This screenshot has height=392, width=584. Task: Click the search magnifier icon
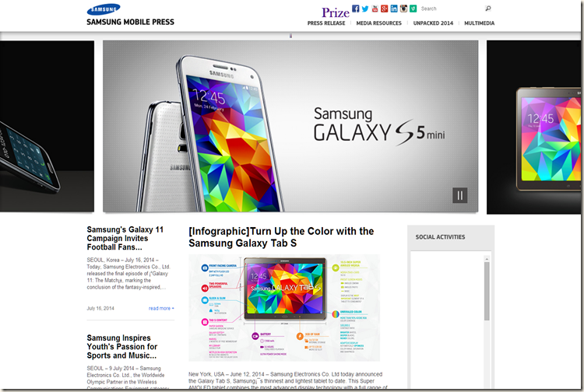[488, 9]
